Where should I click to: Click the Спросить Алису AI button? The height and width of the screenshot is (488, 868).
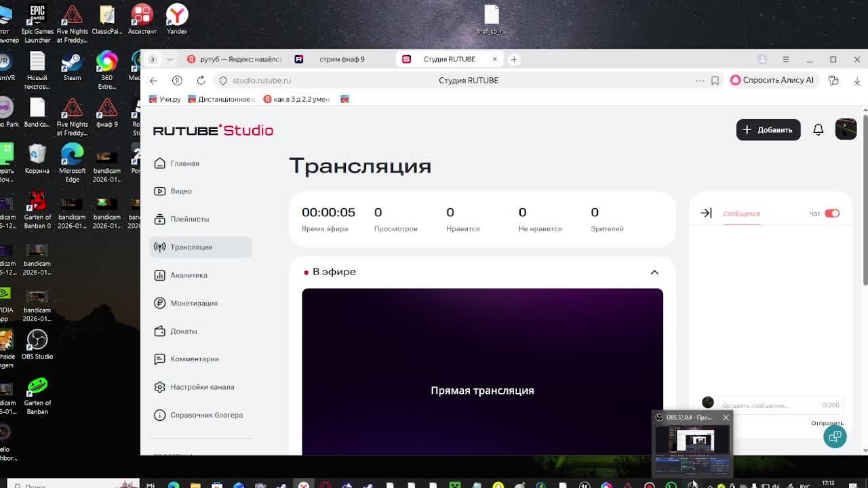coord(772,80)
